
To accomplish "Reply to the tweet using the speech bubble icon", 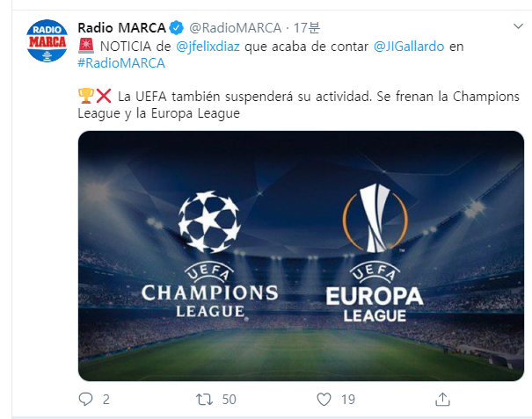I will pyautogui.click(x=86, y=399).
